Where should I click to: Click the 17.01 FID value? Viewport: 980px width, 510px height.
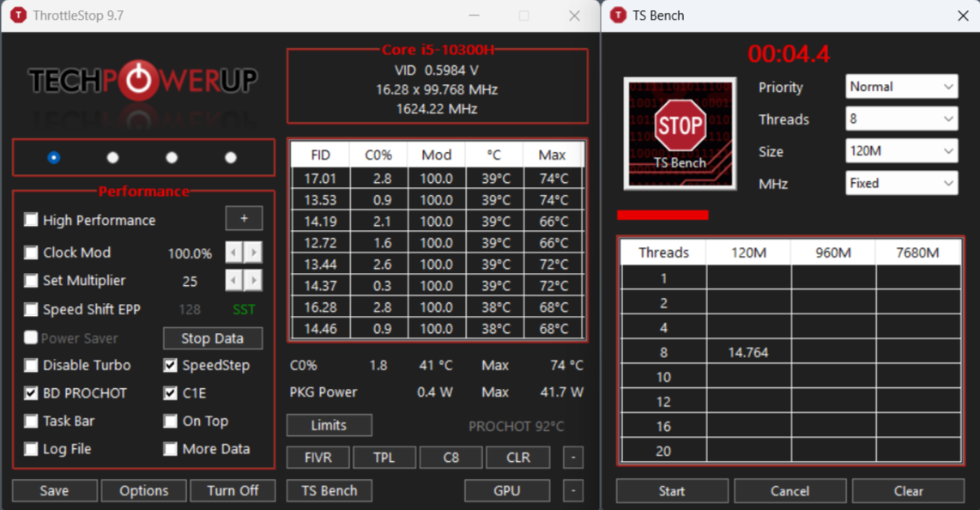(321, 179)
